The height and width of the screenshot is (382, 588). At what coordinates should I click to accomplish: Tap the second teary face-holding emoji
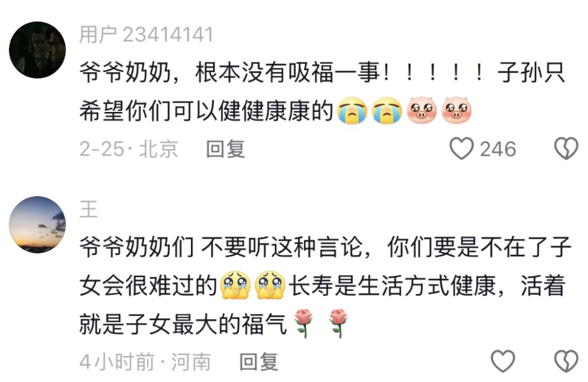click(x=270, y=285)
